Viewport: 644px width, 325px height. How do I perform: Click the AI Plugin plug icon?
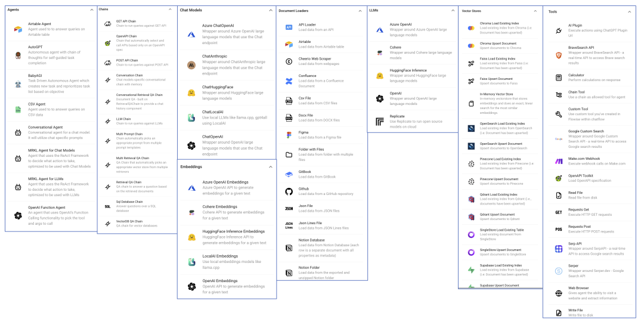(559, 30)
